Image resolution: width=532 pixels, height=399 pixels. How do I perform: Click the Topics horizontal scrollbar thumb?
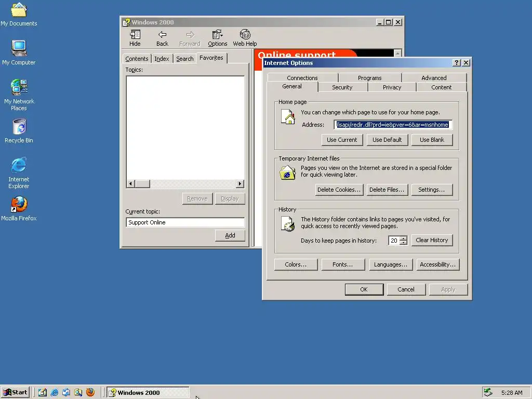pyautogui.click(x=142, y=184)
